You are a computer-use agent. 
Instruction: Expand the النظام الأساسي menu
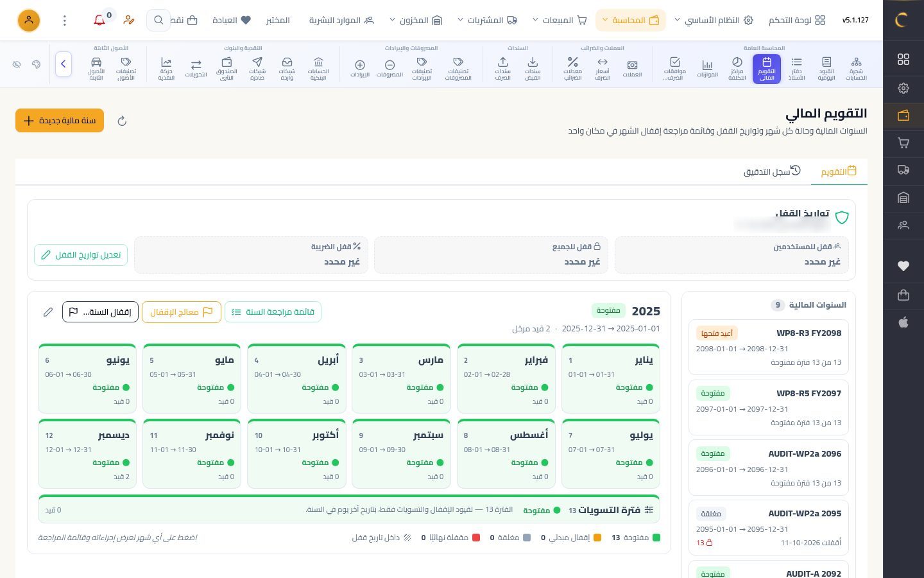click(714, 21)
